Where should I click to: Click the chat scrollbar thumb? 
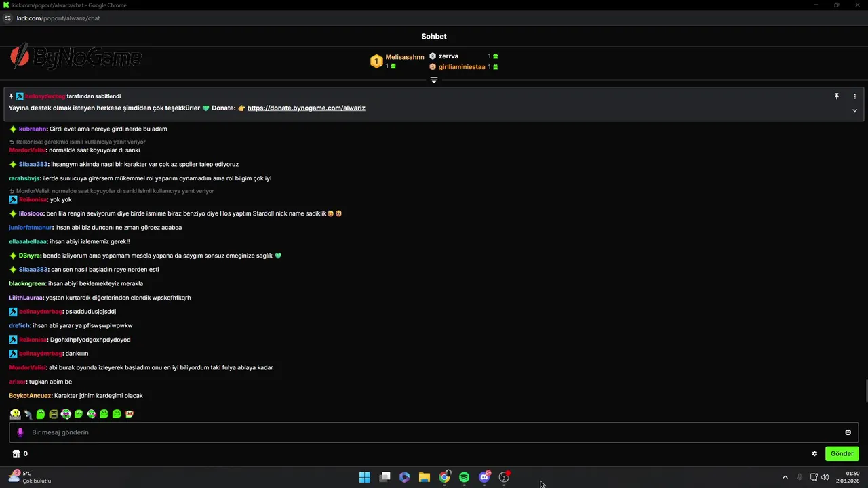(865, 391)
